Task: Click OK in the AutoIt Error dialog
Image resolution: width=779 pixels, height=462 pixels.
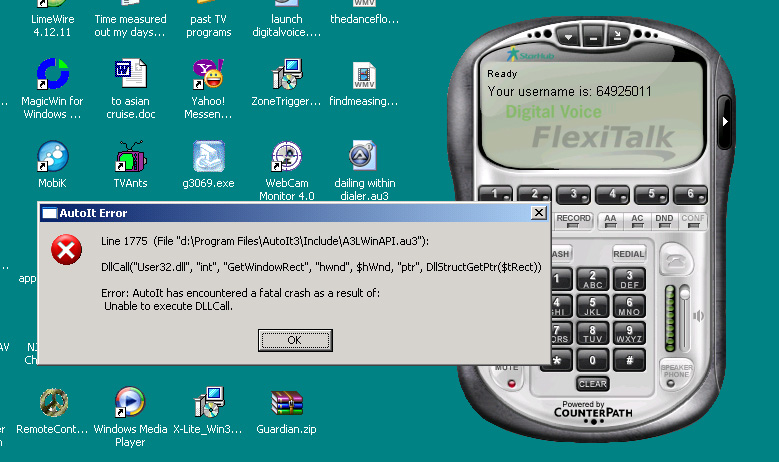Action: tap(295, 340)
